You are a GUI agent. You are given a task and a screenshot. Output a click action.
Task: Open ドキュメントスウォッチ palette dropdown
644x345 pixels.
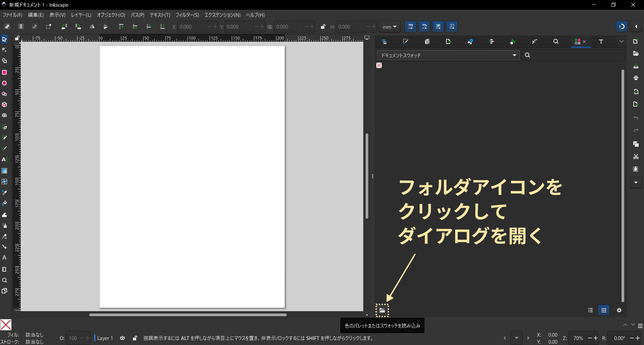[x=448, y=55]
